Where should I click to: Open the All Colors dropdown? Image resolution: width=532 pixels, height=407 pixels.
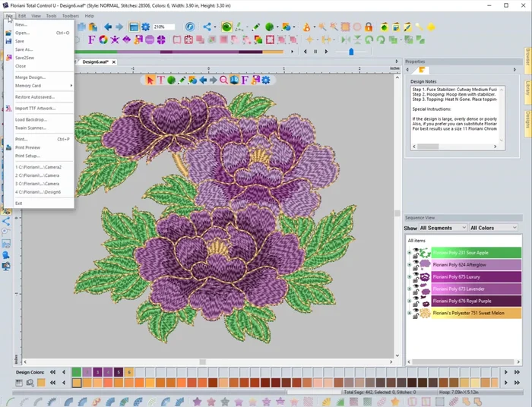pyautogui.click(x=494, y=228)
